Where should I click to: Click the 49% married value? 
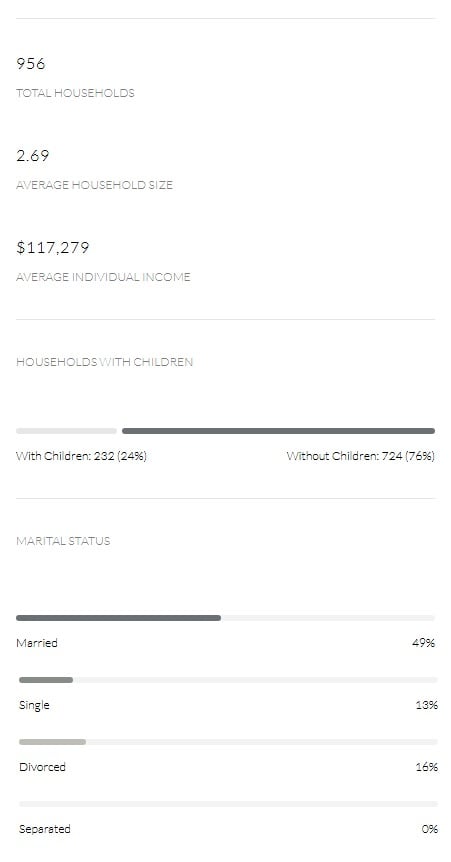coord(424,643)
